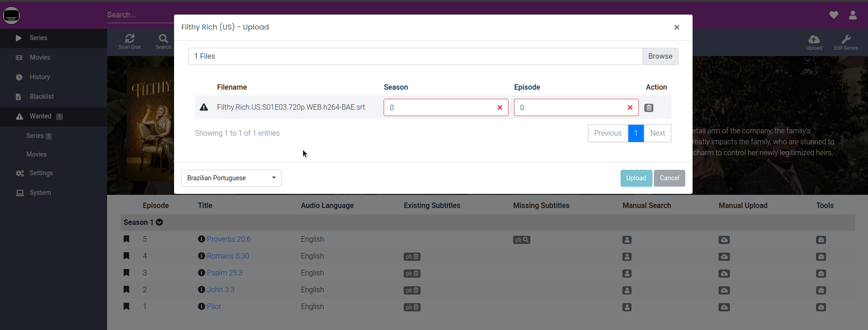This screenshot has width=868, height=330.
Task: Click the info icon beside Pilot
Action: point(201,306)
